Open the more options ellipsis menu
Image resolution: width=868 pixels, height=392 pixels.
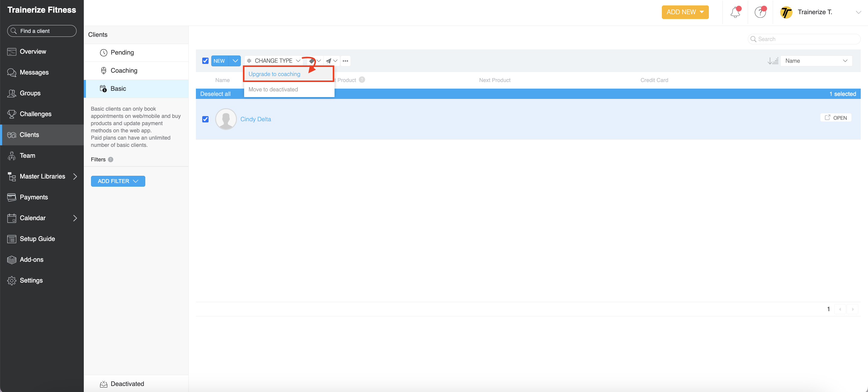345,61
